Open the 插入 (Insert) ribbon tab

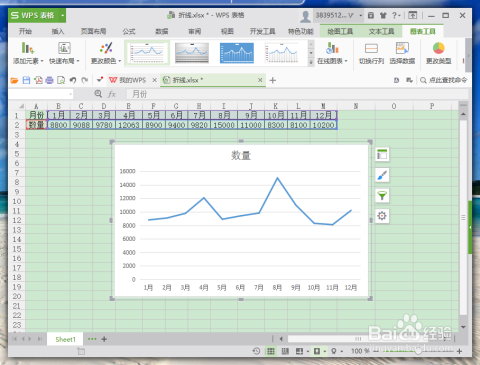(x=58, y=31)
